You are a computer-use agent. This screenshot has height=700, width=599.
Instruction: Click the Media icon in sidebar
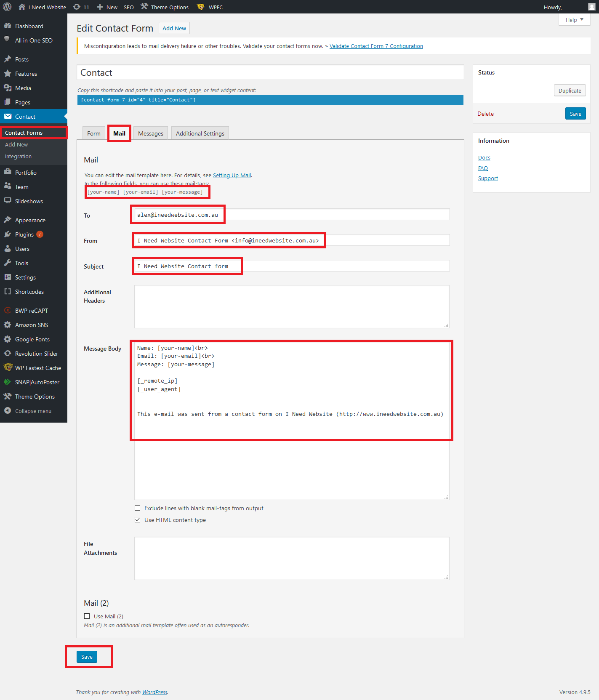8,88
